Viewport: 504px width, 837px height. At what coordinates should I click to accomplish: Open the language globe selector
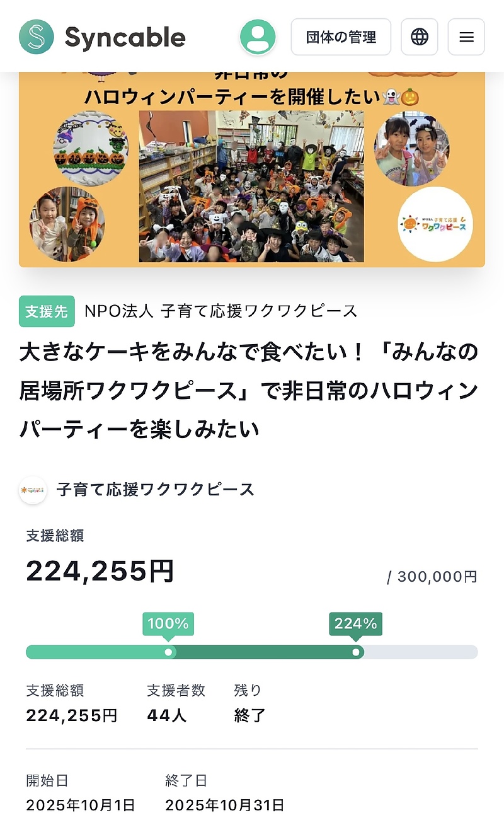tap(420, 37)
